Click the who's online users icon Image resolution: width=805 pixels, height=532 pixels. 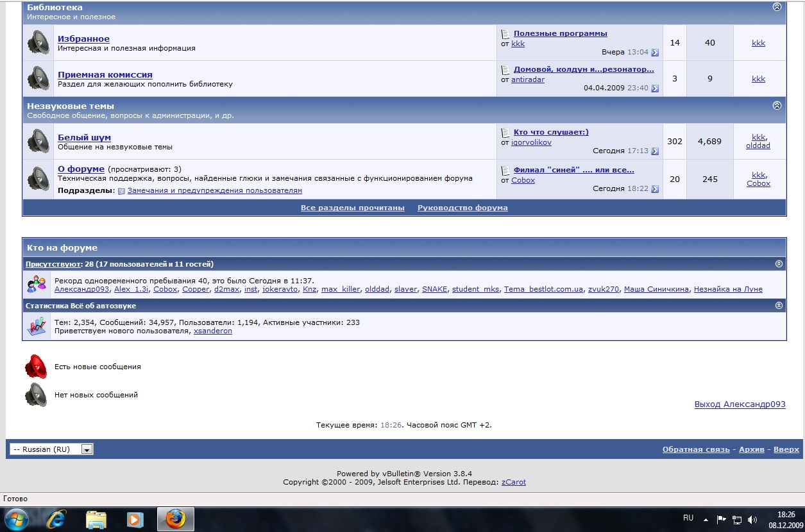click(37, 284)
